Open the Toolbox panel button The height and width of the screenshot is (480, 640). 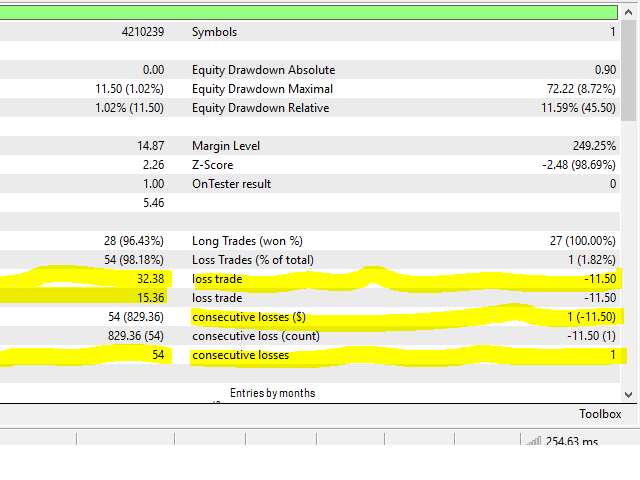pos(600,414)
